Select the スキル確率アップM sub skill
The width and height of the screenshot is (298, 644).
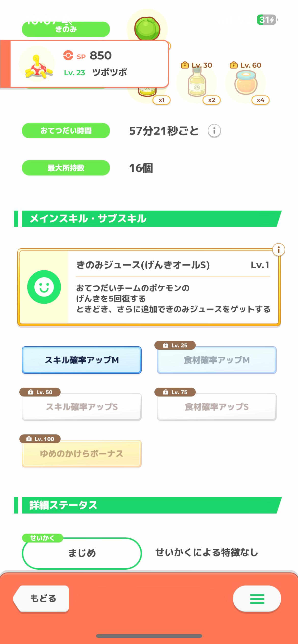point(82,360)
